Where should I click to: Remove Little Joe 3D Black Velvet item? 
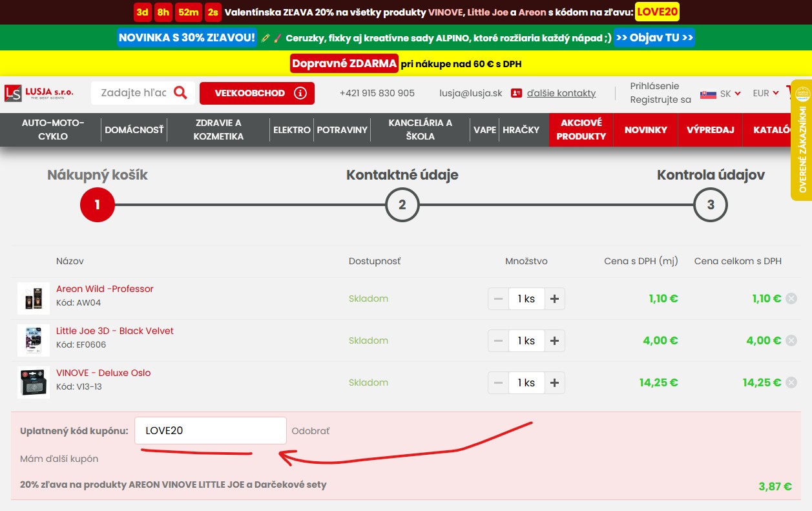791,340
